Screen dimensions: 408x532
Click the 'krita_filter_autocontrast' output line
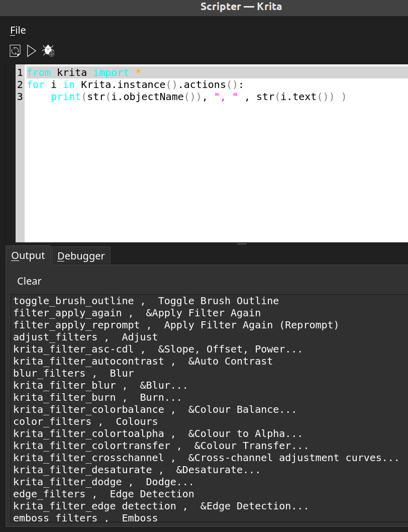click(x=143, y=362)
